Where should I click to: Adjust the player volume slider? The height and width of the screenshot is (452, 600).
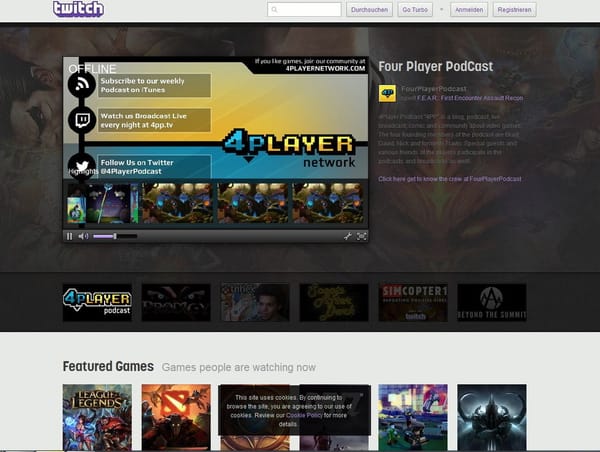click(115, 236)
